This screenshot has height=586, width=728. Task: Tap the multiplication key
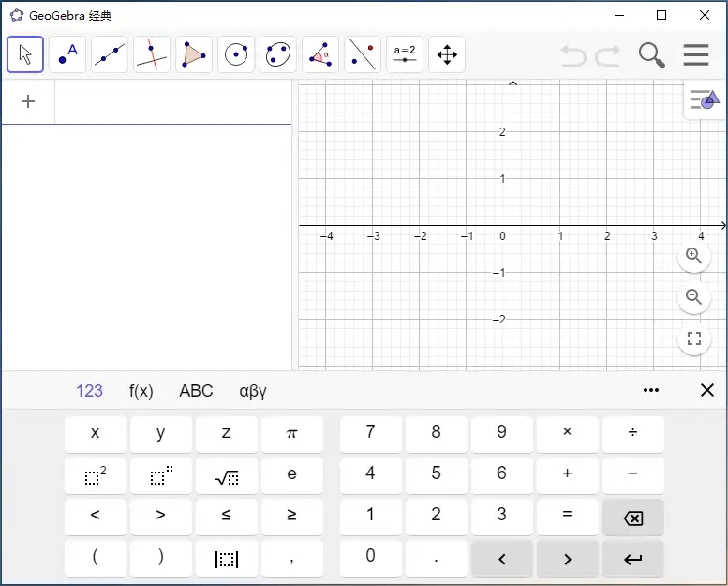pyautogui.click(x=568, y=433)
